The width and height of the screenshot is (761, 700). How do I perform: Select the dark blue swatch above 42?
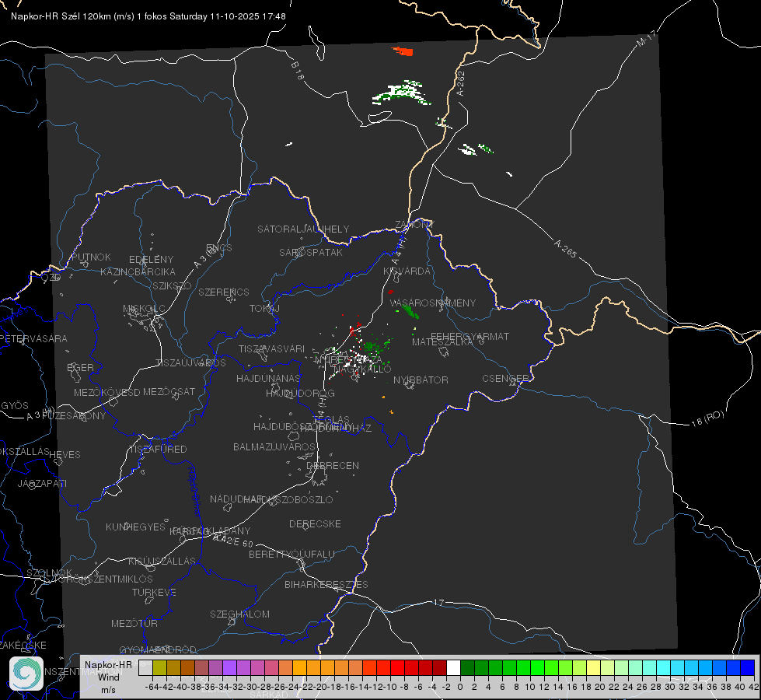coord(748,668)
